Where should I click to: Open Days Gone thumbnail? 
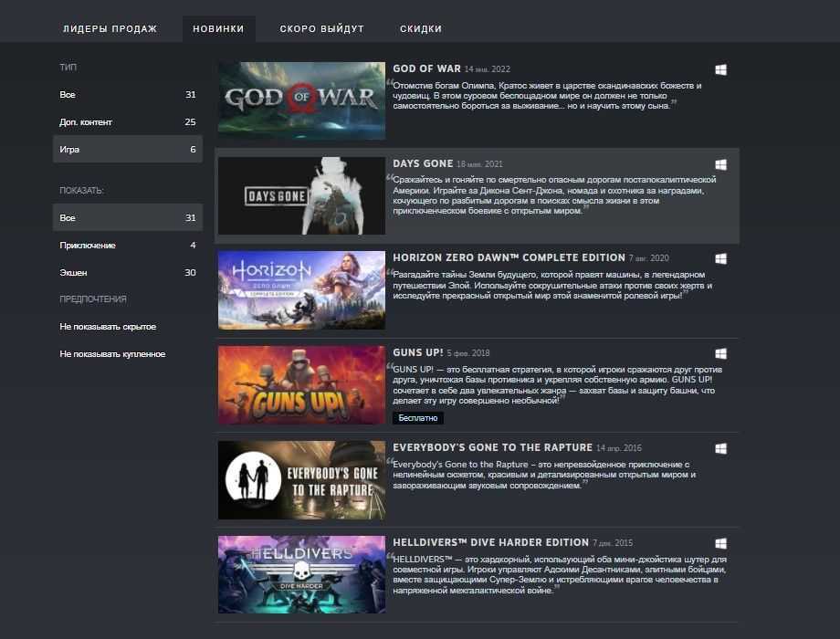click(301, 195)
